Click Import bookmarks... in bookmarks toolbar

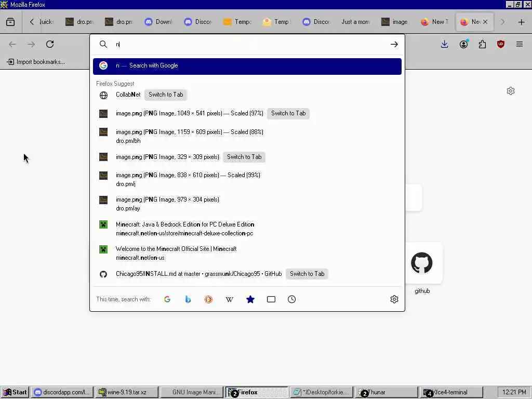tap(36, 62)
